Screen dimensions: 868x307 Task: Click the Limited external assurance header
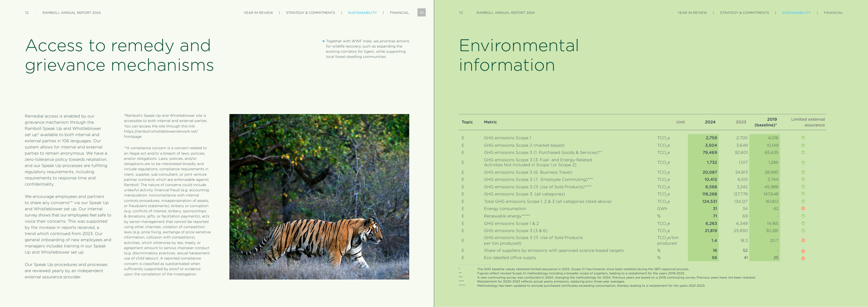tap(808, 122)
